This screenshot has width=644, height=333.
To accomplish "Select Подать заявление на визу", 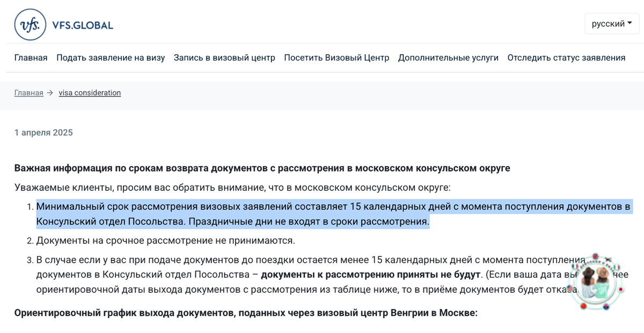I will [111, 57].
